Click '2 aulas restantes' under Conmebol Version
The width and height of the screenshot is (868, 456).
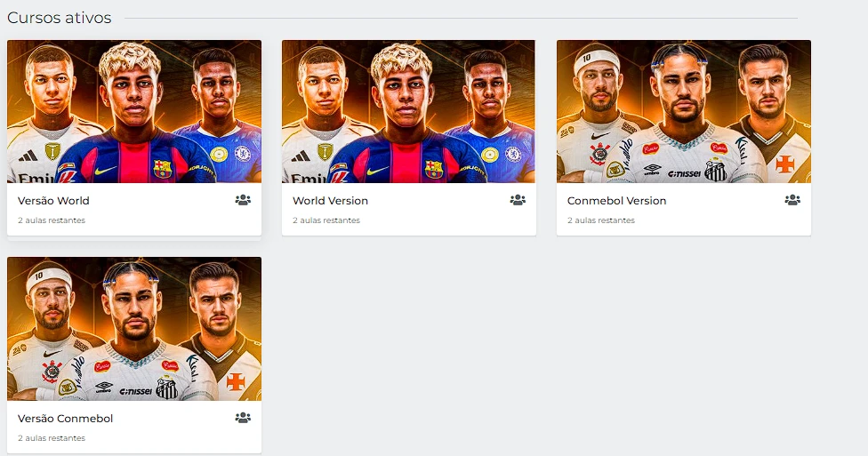(x=601, y=220)
